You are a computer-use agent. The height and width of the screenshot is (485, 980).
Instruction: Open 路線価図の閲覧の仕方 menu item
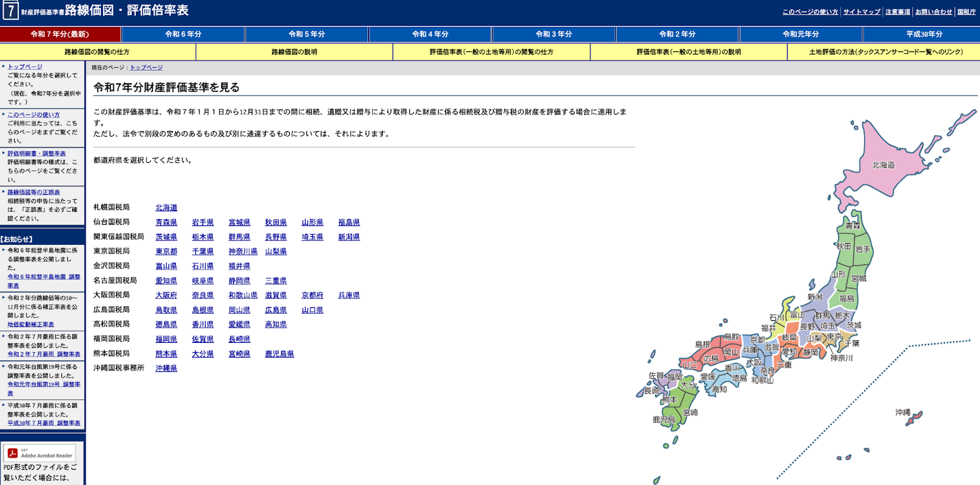pos(97,52)
